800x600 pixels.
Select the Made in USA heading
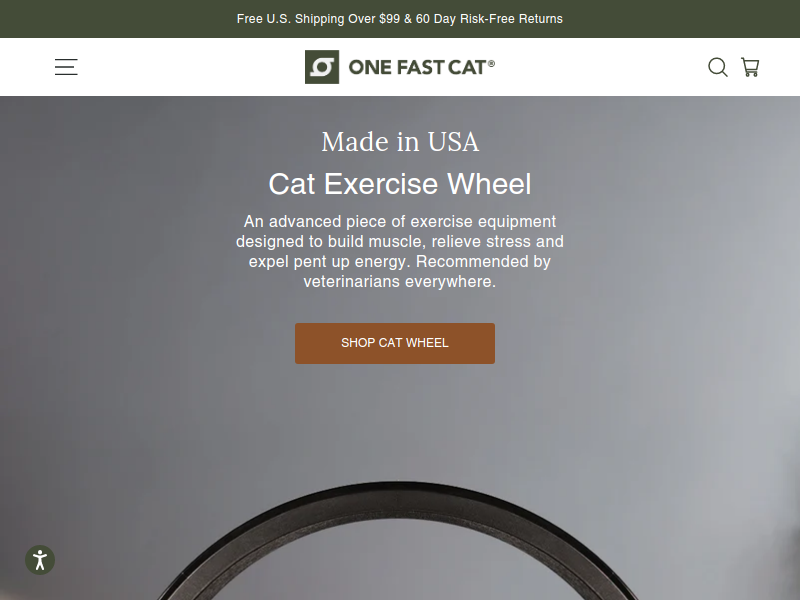[400, 141]
